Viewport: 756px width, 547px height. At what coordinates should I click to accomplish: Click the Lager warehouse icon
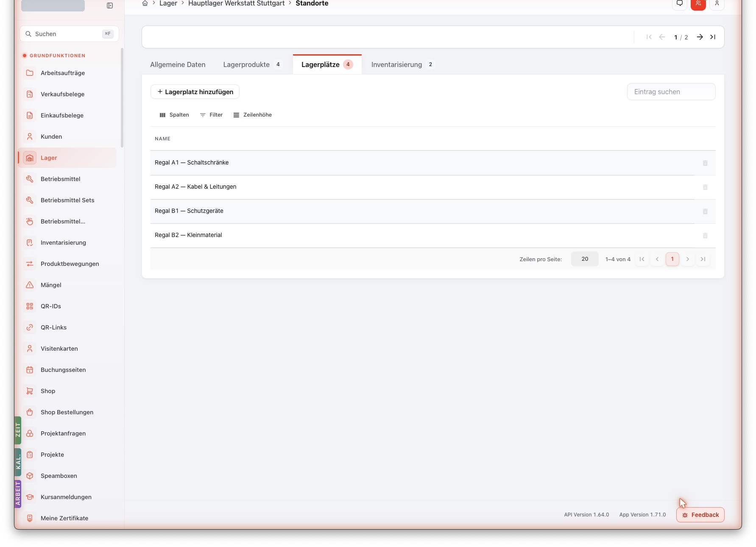pos(30,158)
